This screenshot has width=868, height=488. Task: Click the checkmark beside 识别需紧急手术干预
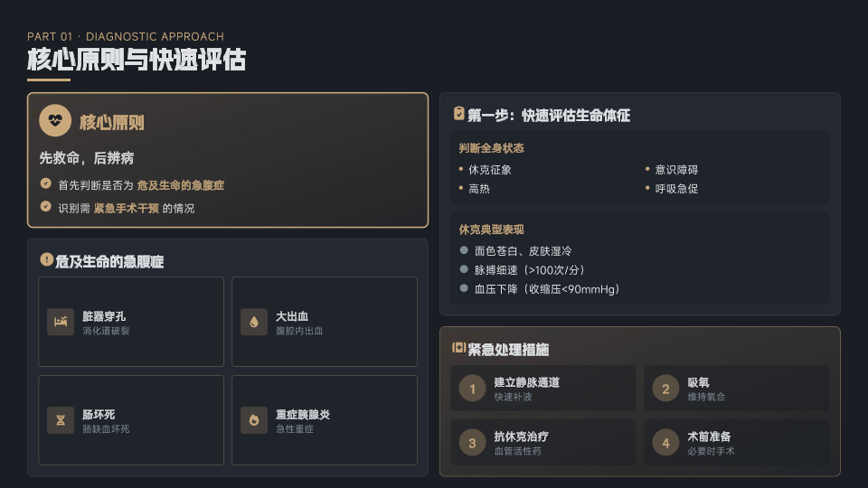point(46,207)
